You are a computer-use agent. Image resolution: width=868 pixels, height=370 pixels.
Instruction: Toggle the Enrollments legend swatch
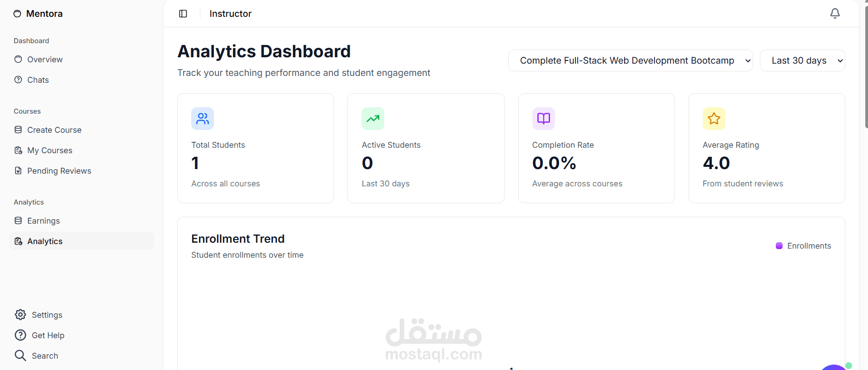(x=779, y=246)
